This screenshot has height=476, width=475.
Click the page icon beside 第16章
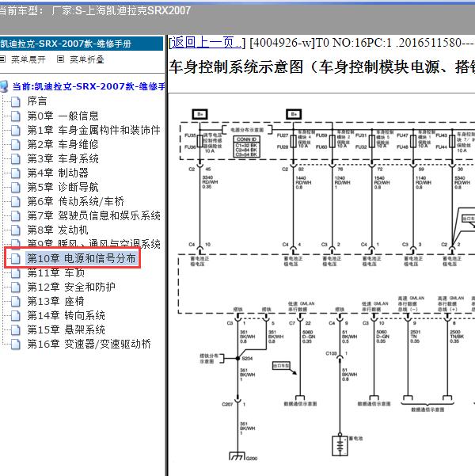(x=16, y=345)
